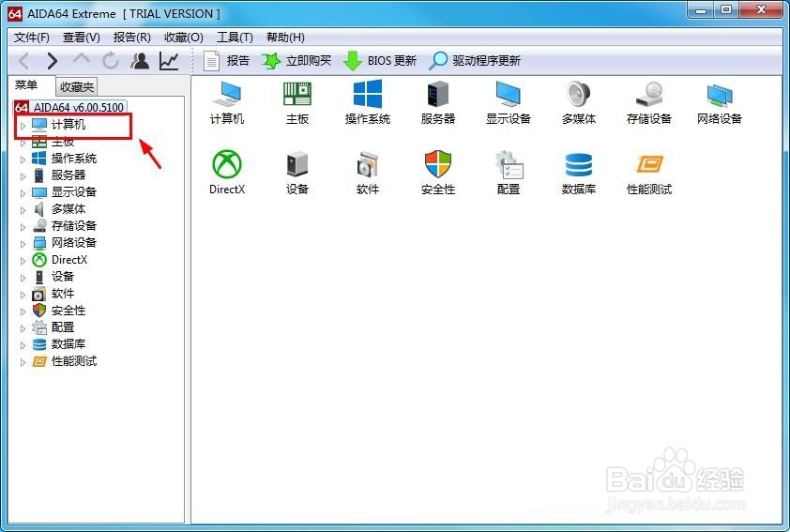790x532 pixels.
Task: Expand the 服务器 tree node arrow
Action: [x=23, y=176]
